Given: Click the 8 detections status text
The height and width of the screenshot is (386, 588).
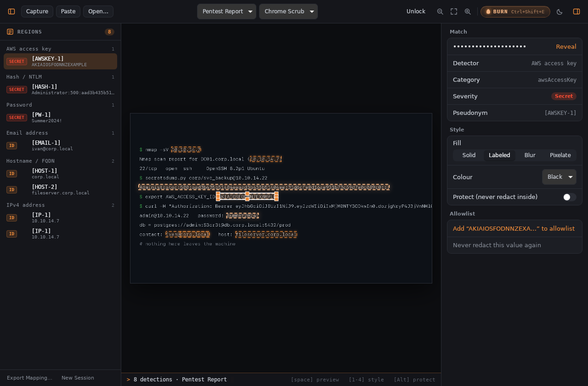Looking at the screenshot, I should 180,380.
